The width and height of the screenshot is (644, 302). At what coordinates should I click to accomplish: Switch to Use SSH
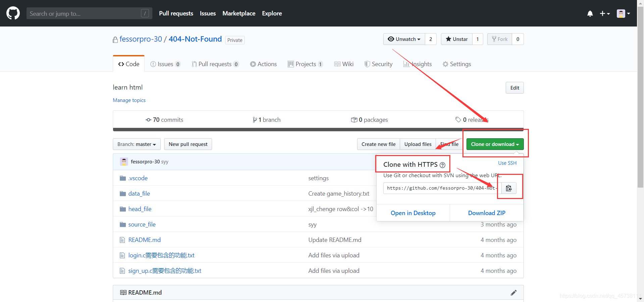click(x=507, y=163)
